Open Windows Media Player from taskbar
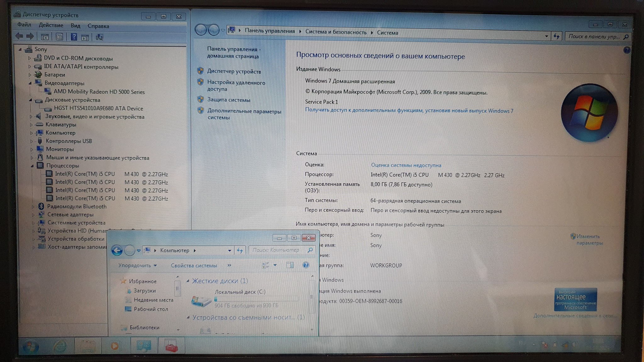This screenshot has height=362, width=644. click(115, 346)
